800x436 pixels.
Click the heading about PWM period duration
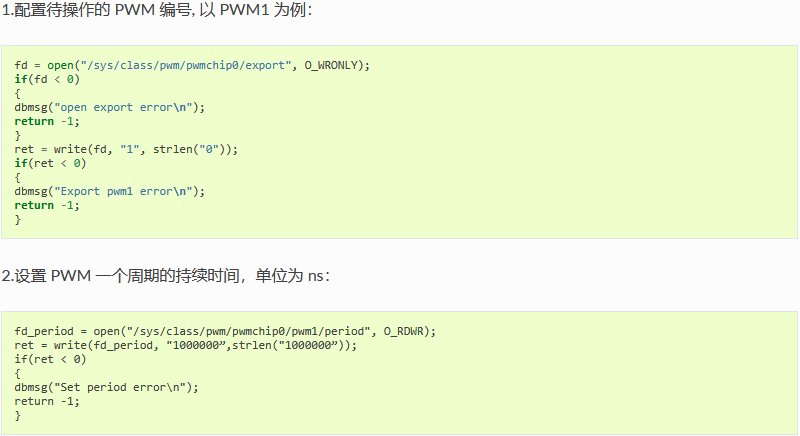tap(166, 276)
